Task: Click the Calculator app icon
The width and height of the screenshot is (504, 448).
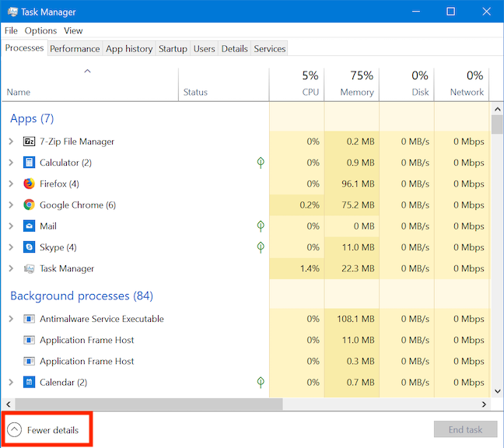Action: (x=29, y=163)
